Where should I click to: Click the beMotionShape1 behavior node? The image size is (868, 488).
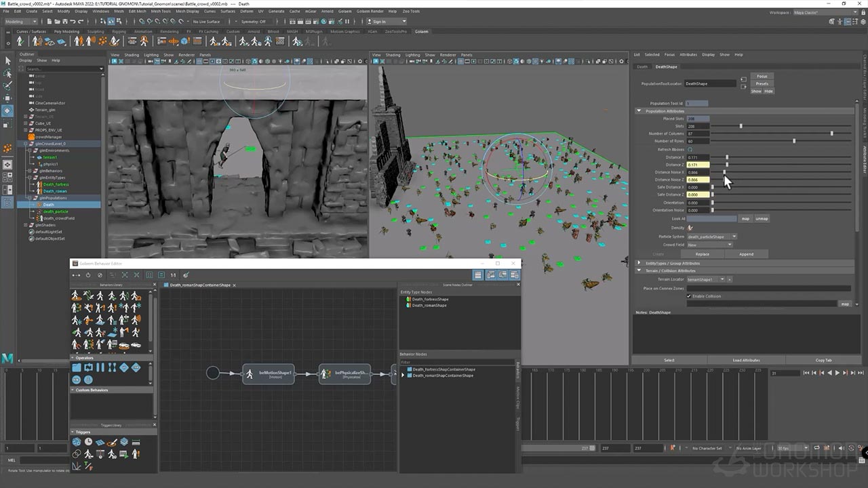pyautogui.click(x=269, y=373)
